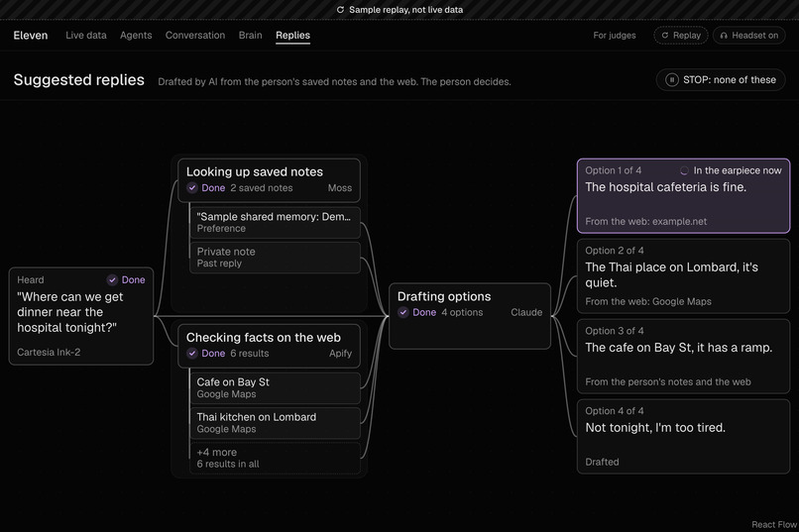Image resolution: width=799 pixels, height=532 pixels.
Task: Click the In the earpiece now status
Action: tap(738, 170)
